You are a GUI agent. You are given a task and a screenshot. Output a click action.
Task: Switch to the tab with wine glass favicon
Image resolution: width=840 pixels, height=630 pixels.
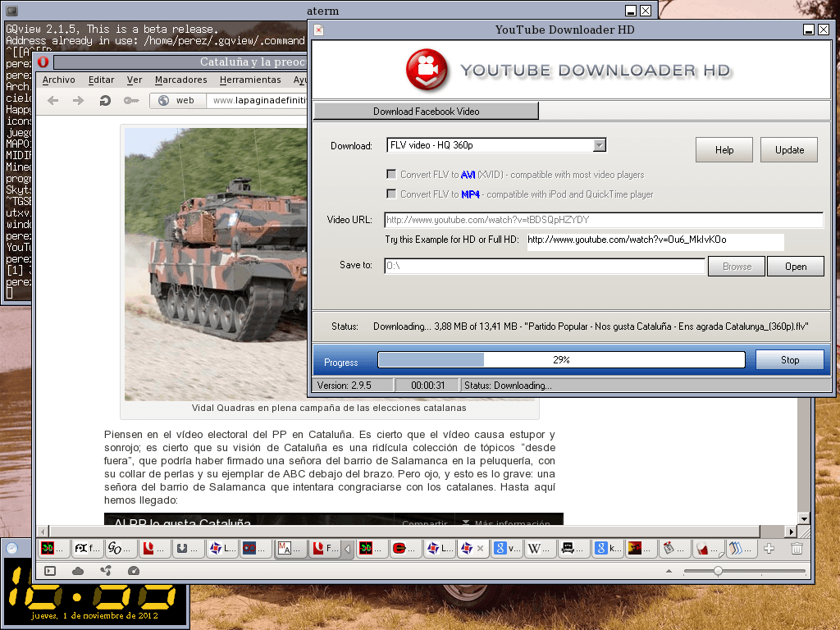708,549
